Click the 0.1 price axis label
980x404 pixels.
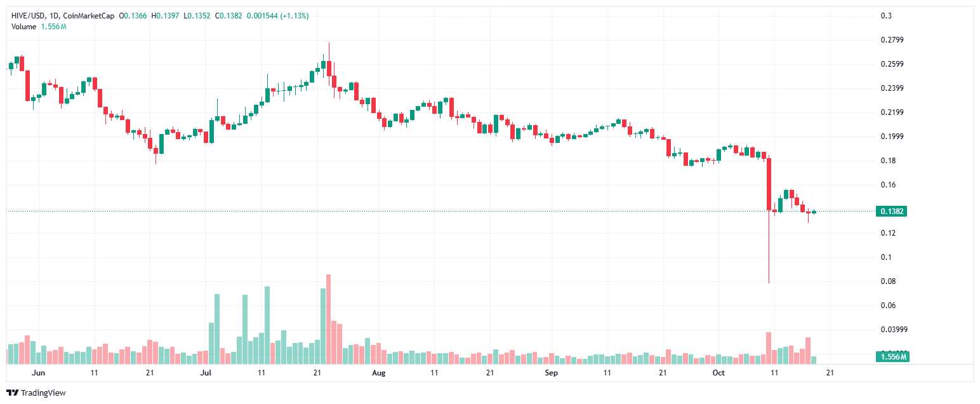click(x=886, y=257)
